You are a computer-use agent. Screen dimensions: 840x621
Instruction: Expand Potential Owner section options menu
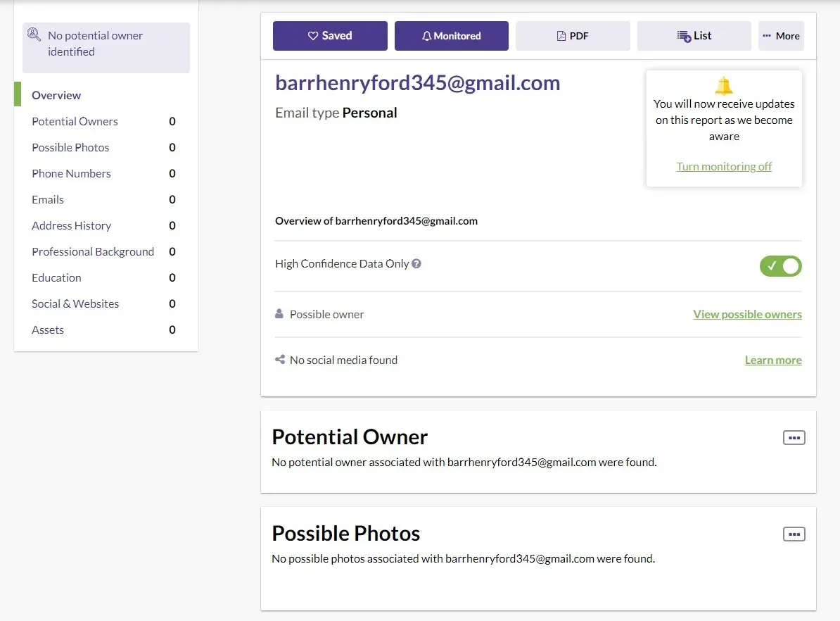(794, 438)
